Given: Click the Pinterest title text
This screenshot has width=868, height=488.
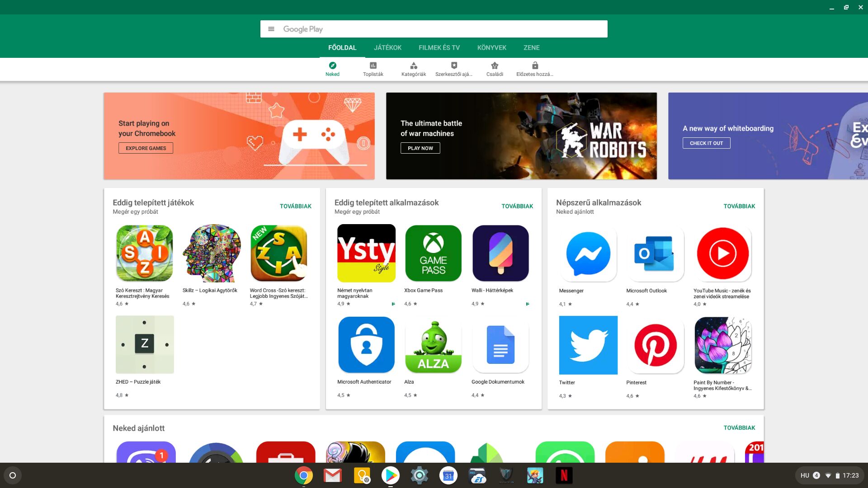Looking at the screenshot, I should (636, 383).
